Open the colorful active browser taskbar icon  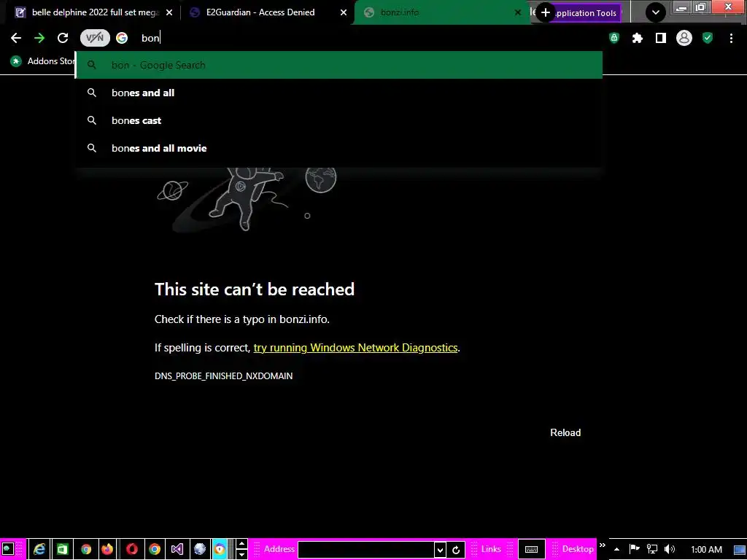(220, 549)
